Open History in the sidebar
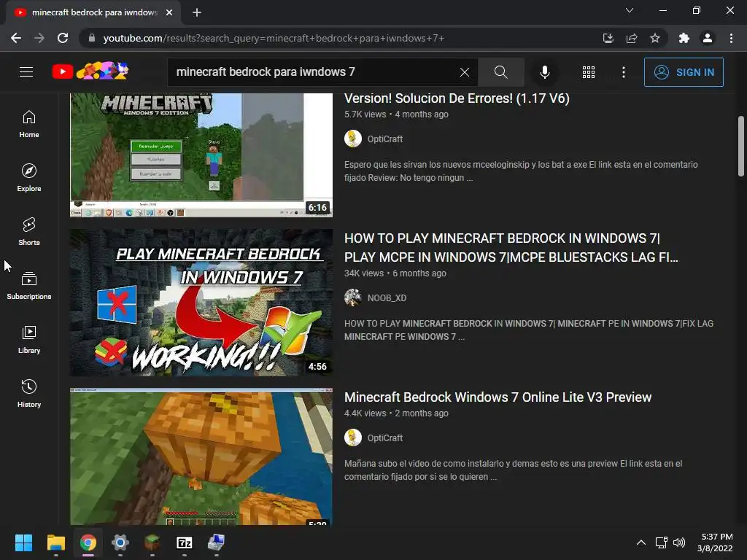 [x=29, y=393]
